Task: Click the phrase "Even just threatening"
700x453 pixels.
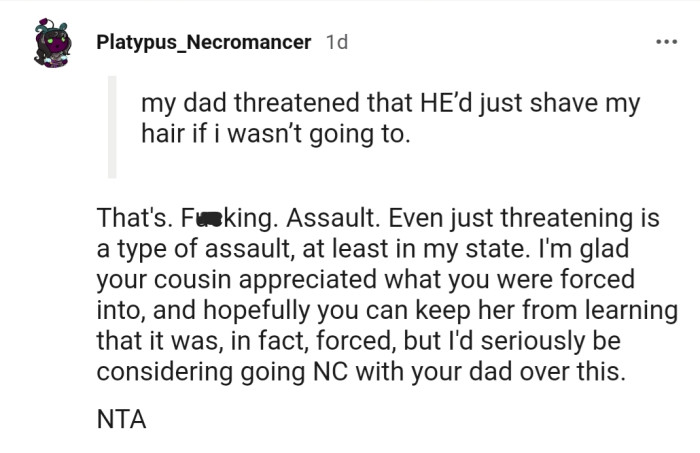Action: [500, 218]
